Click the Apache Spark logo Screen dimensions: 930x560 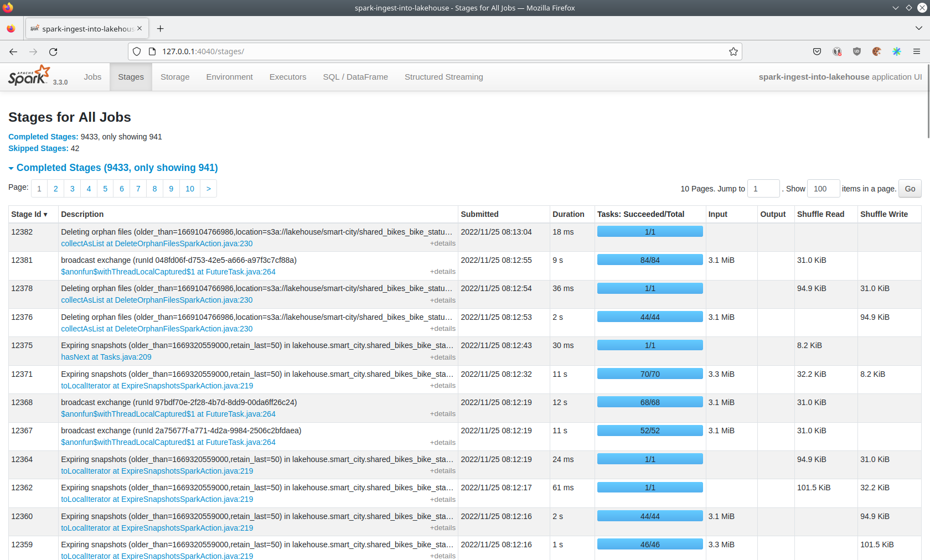coord(29,76)
